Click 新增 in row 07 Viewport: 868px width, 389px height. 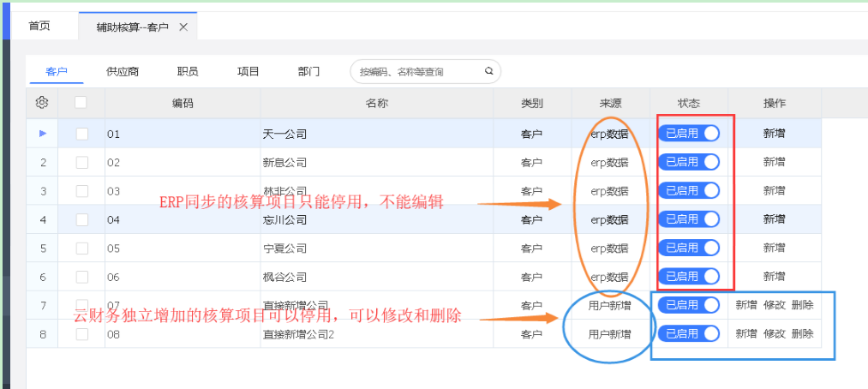[x=746, y=305]
